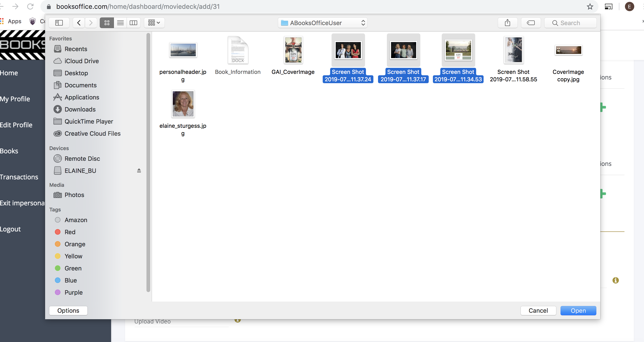644x342 pixels.
Task: Toggle the sidebar visibility button
Action: point(59,23)
